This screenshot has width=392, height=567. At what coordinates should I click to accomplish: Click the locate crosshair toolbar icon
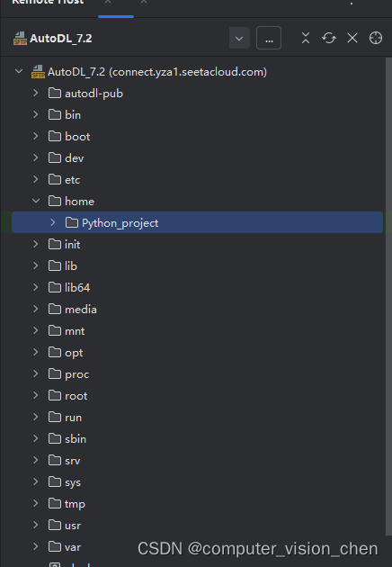[376, 38]
